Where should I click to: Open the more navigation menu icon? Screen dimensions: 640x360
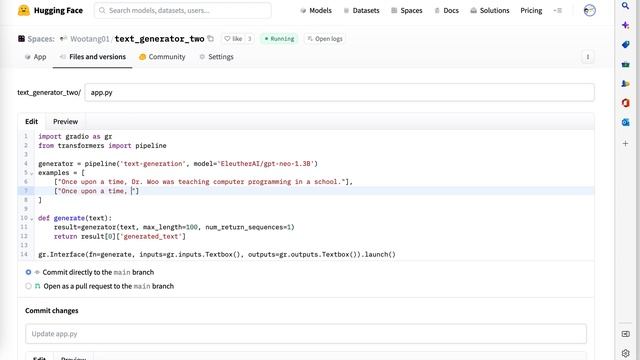(x=558, y=10)
